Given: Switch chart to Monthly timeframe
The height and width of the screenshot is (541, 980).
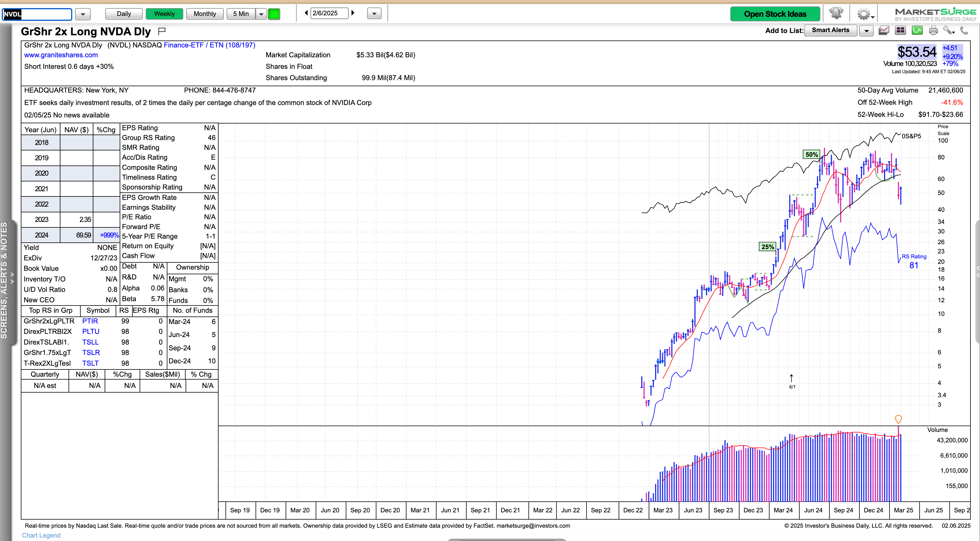Looking at the screenshot, I should pos(205,14).
